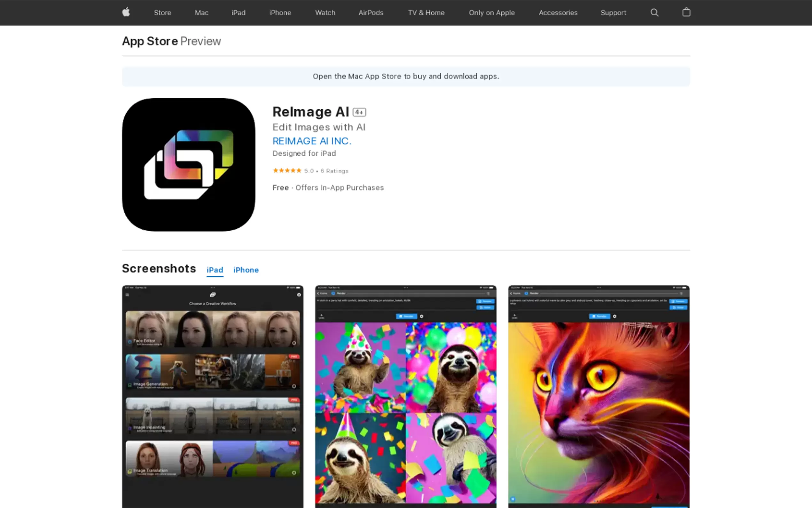
Task: Click the five-star rating stars
Action: coord(287,171)
